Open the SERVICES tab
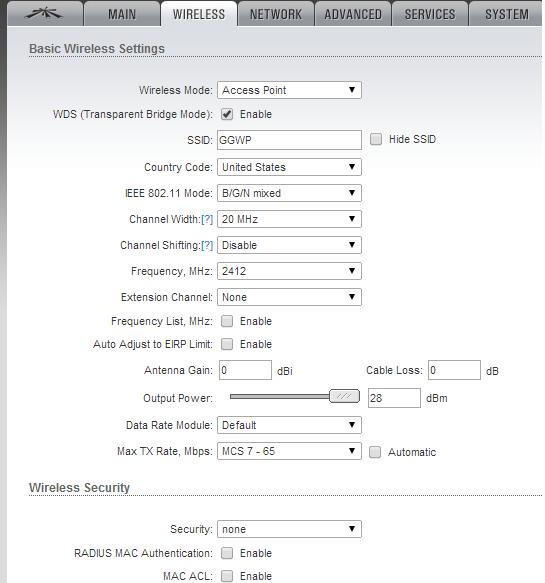This screenshot has height=583, width=545. point(430,14)
